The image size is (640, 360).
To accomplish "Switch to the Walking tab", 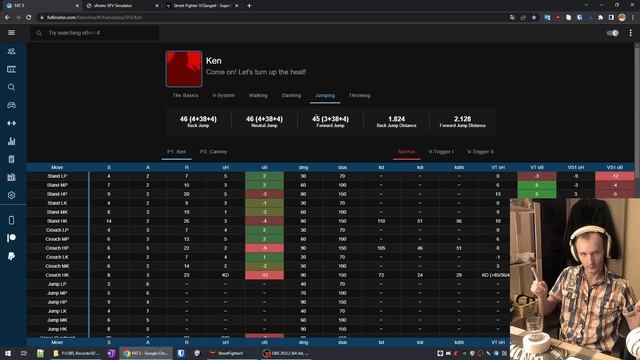I will (x=258, y=96).
